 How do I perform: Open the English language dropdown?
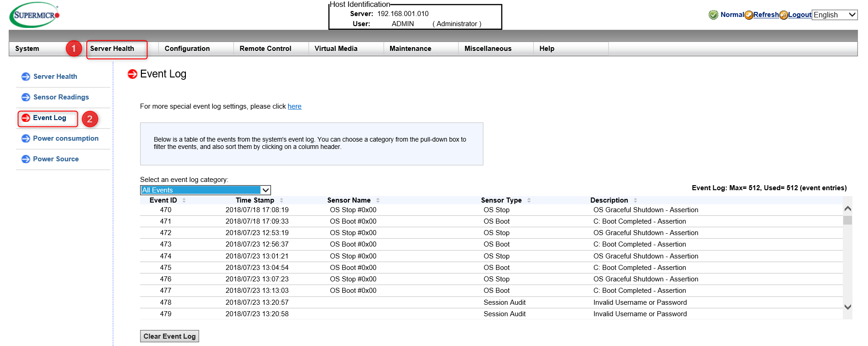tap(834, 15)
